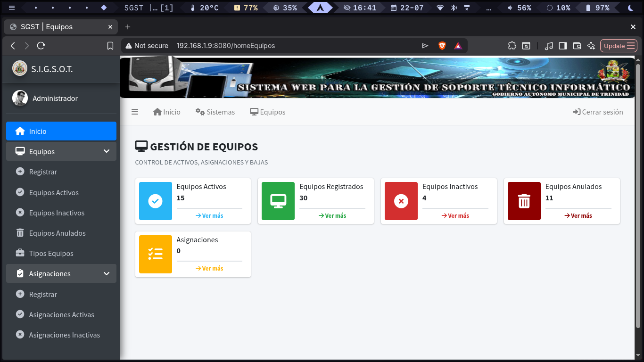Open Ver más for Equipos Inactivos

point(455,215)
